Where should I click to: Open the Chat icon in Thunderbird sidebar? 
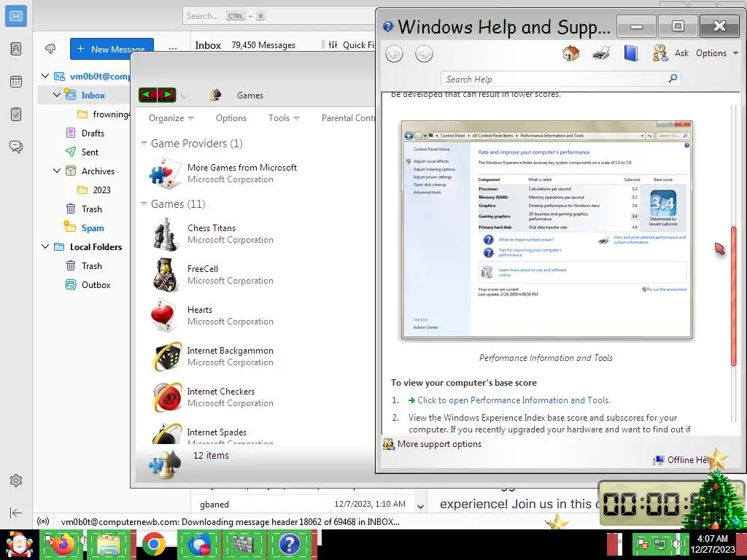[x=16, y=147]
